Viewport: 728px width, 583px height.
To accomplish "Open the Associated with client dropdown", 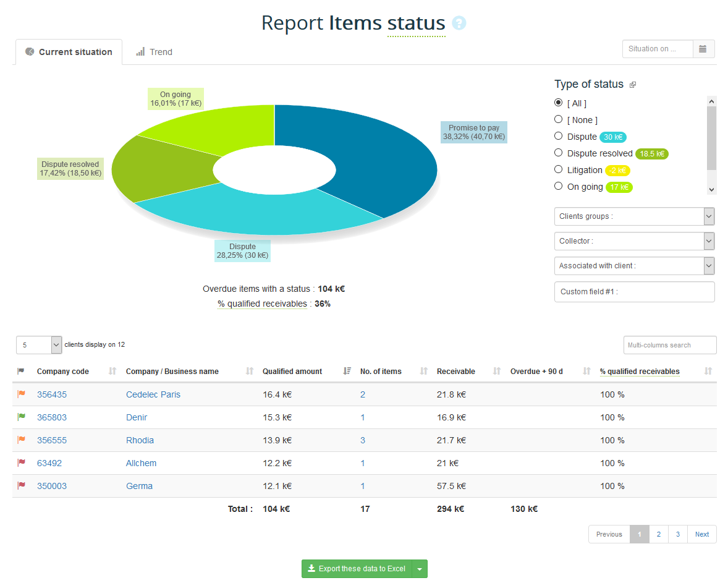I will 634,266.
